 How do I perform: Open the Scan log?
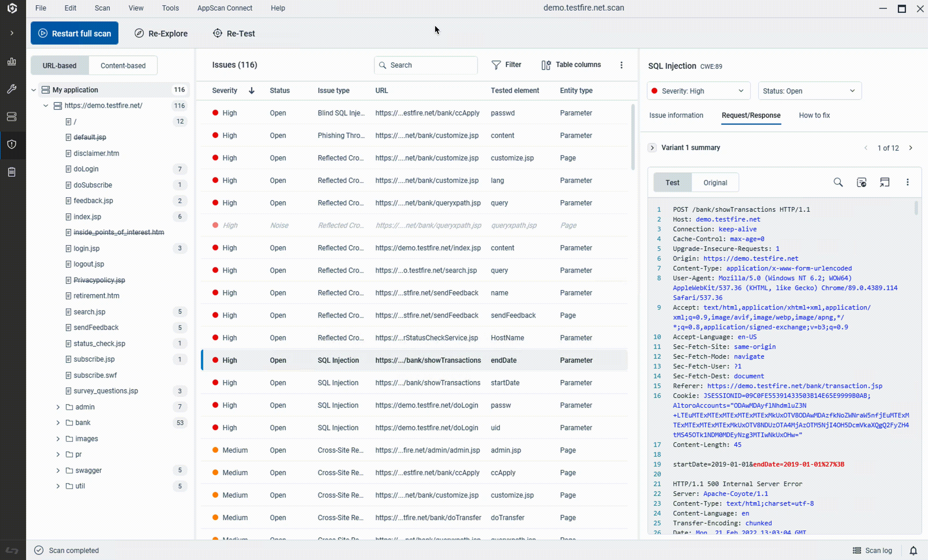click(x=872, y=550)
